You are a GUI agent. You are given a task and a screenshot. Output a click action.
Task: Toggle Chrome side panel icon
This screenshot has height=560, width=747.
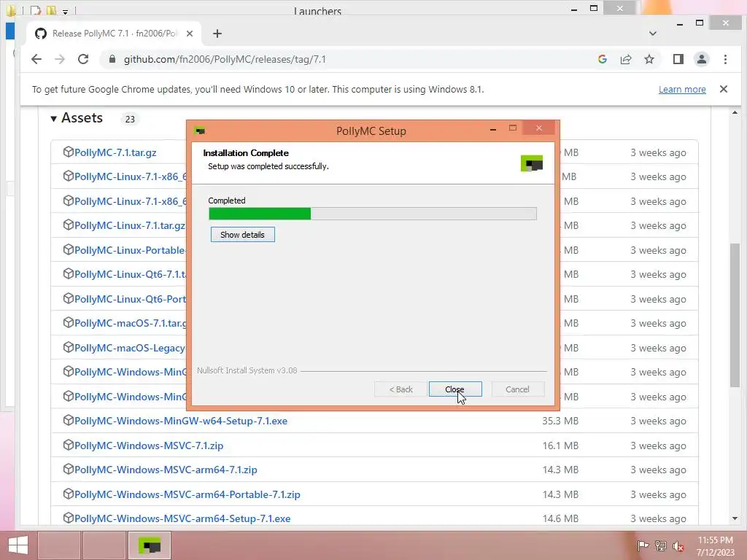pyautogui.click(x=678, y=59)
